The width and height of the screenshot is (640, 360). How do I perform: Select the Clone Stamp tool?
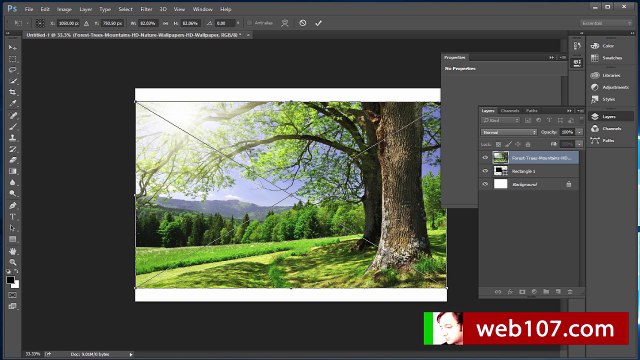13,138
